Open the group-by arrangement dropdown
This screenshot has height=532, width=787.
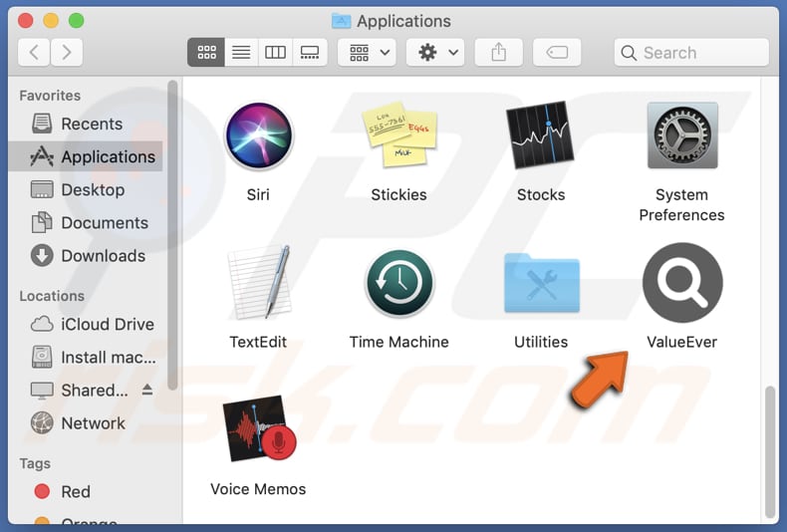[367, 52]
